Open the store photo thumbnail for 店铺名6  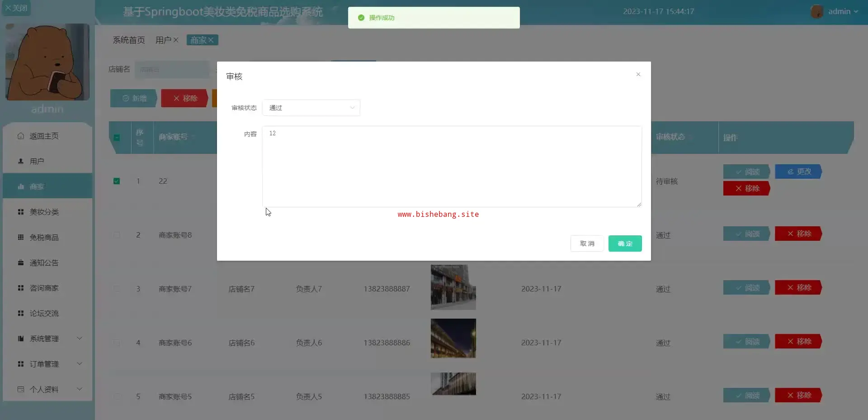[453, 339]
